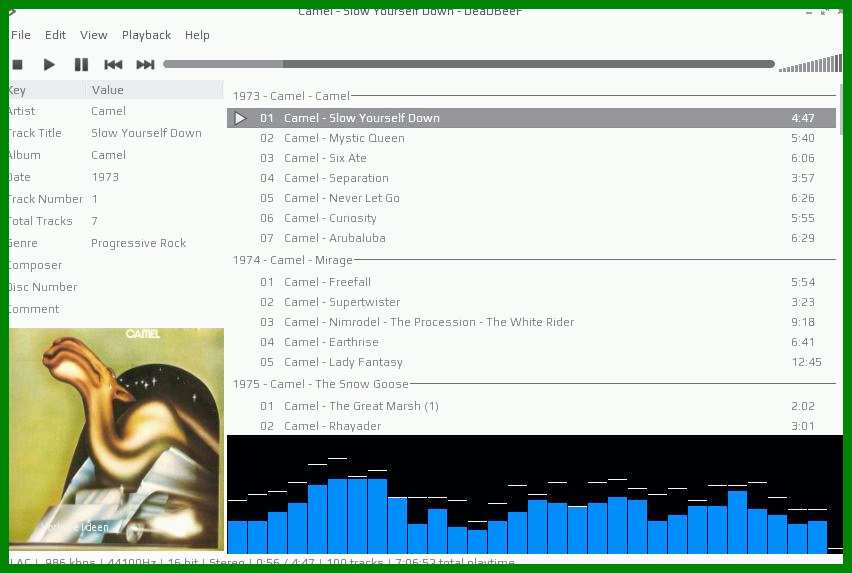The width and height of the screenshot is (852, 573).
Task: Select track Camel - Separation
Action: [531, 178]
